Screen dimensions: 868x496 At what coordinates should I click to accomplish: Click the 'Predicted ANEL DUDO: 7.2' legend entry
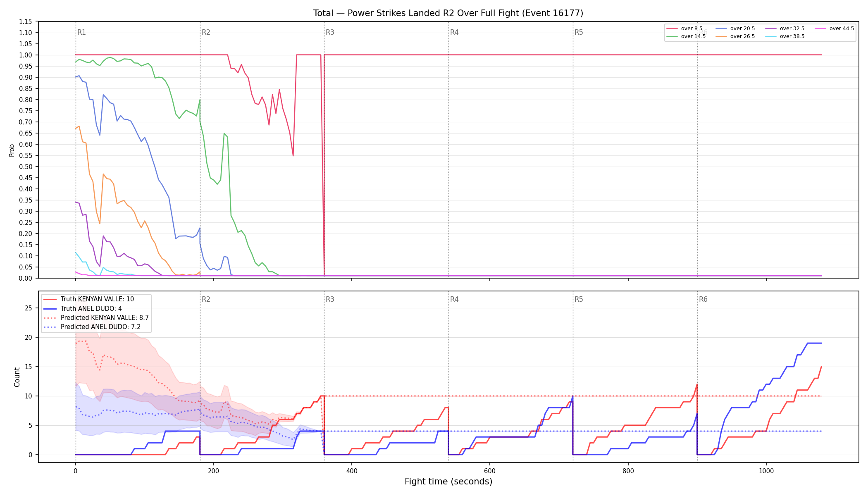[x=92, y=327]
